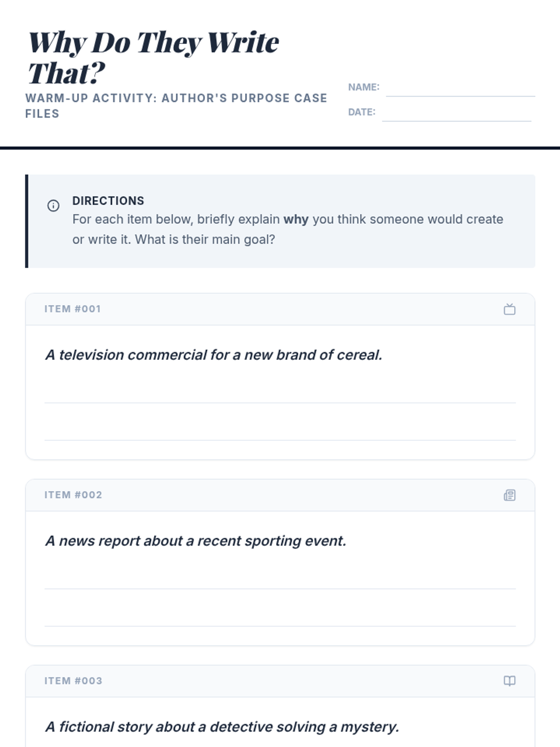Click the open book icon on Item #003

point(510,681)
